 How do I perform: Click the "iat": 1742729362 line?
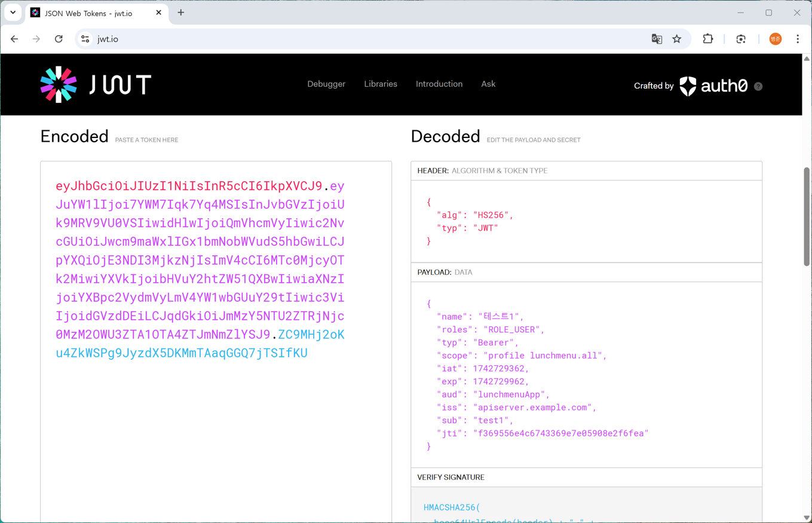(483, 369)
